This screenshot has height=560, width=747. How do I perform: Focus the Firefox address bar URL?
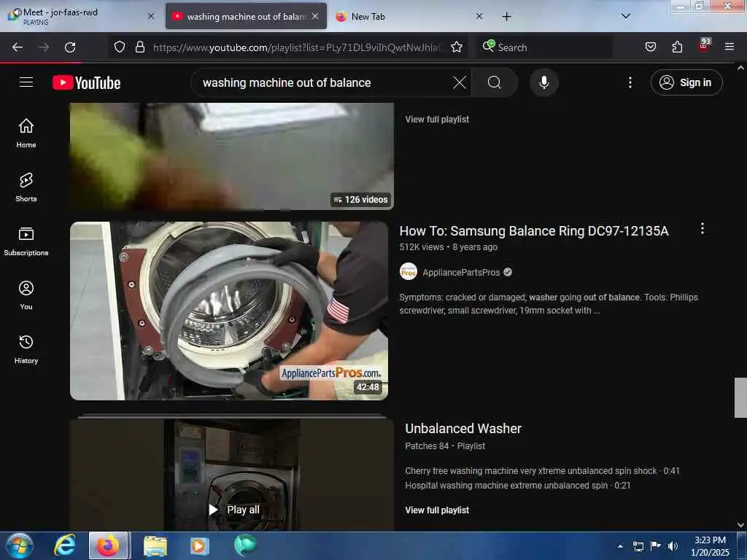pos(297,47)
